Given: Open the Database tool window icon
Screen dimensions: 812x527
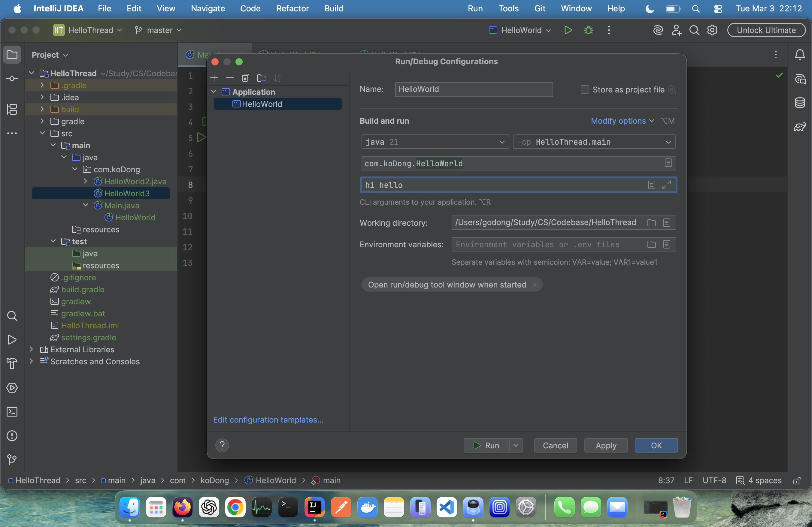Looking at the screenshot, I should (x=799, y=103).
